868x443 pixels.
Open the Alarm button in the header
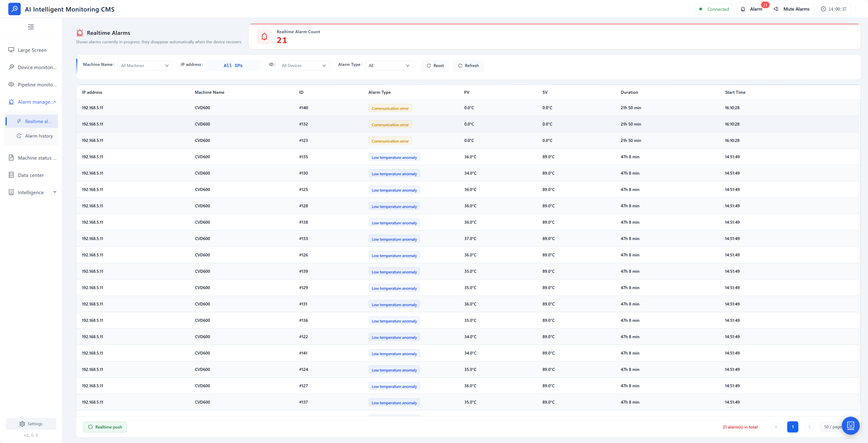[x=751, y=9]
